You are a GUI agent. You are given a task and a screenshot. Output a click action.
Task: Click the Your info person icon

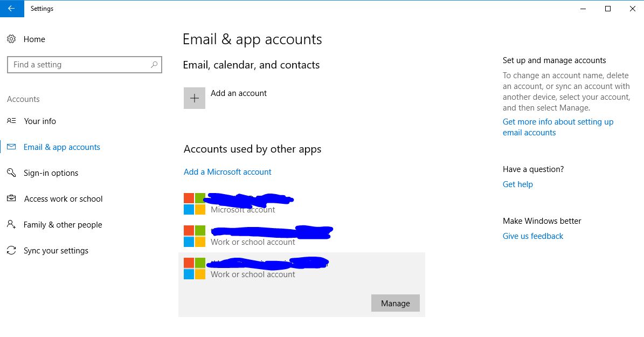tap(11, 121)
